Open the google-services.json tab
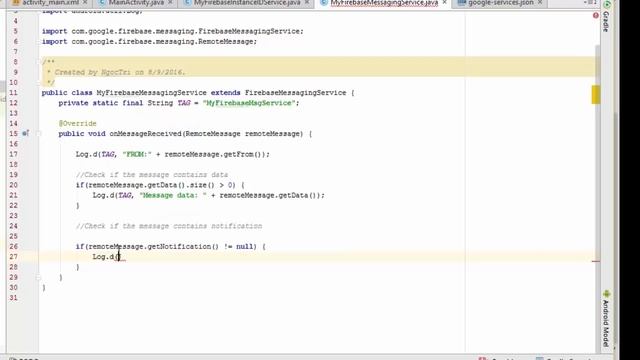640x360 pixels. 500,3
